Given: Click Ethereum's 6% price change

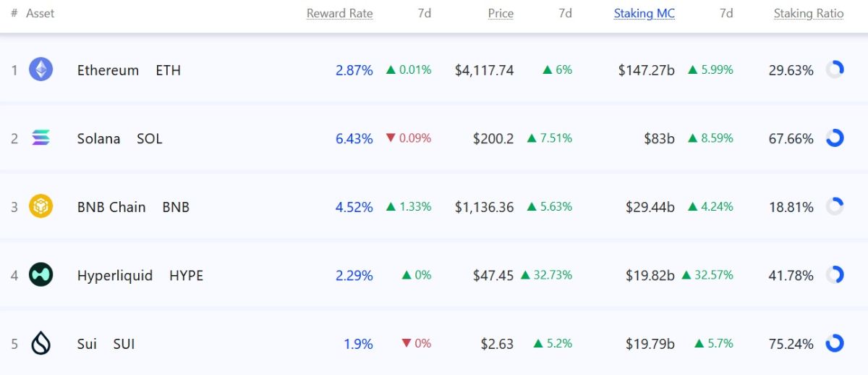Looking at the screenshot, I should coord(558,70).
